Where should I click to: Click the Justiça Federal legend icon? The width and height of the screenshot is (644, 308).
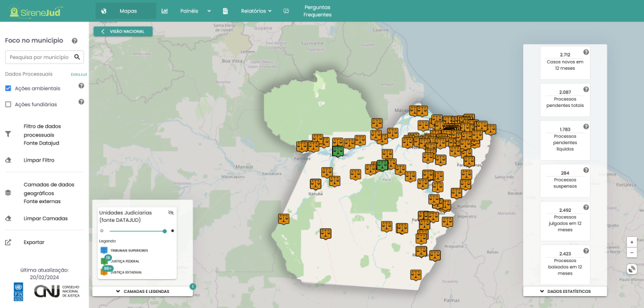[x=104, y=261]
